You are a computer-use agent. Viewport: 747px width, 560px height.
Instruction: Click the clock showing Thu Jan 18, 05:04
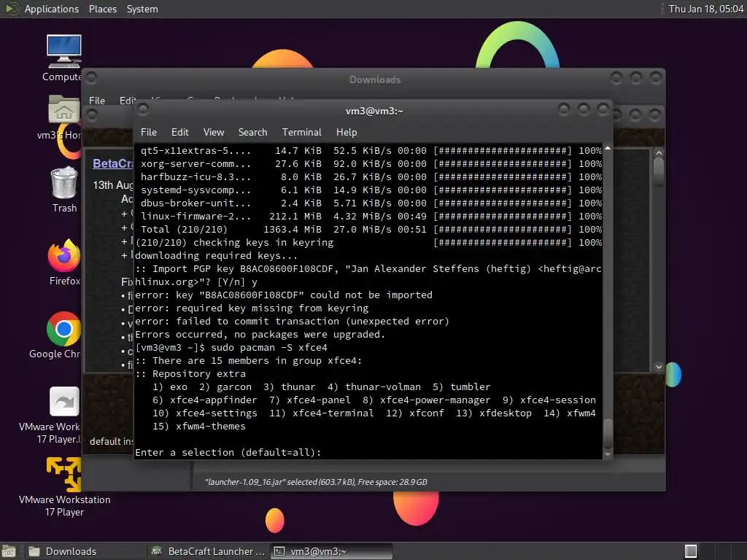click(x=705, y=9)
